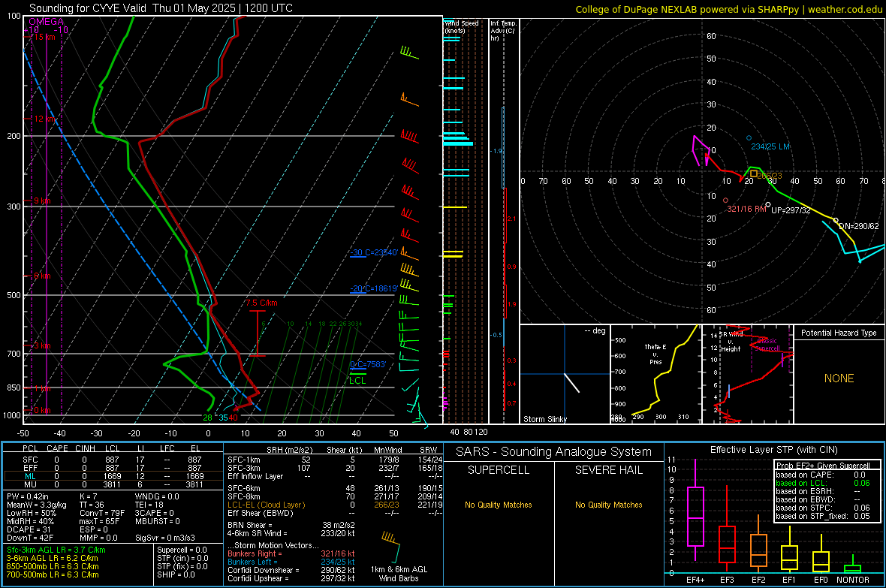Viewport: 886px width, 588px height.
Task: Click the 'Sfc-3km AGL LR = 3.7 C/km' line
Action: click(x=56, y=550)
